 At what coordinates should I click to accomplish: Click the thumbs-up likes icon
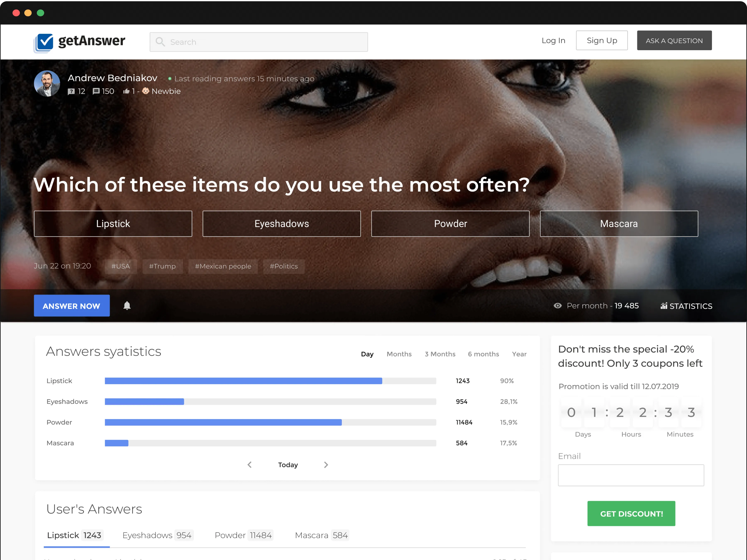(x=126, y=91)
